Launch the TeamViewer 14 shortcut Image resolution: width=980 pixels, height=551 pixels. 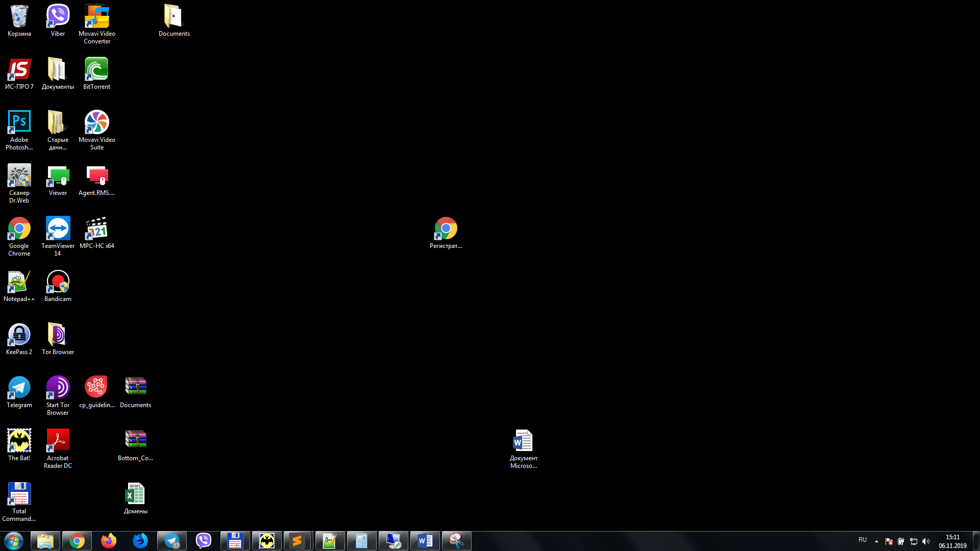click(x=58, y=236)
